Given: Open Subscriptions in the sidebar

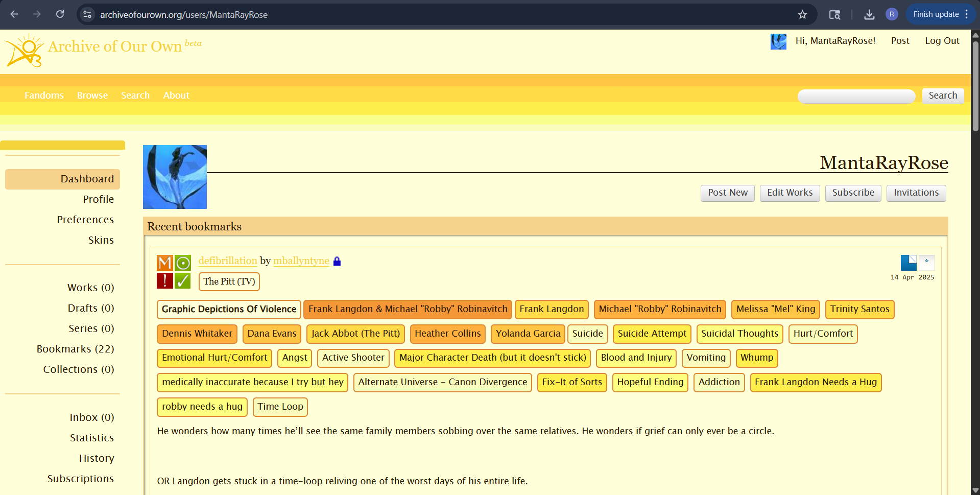Looking at the screenshot, I should point(80,479).
